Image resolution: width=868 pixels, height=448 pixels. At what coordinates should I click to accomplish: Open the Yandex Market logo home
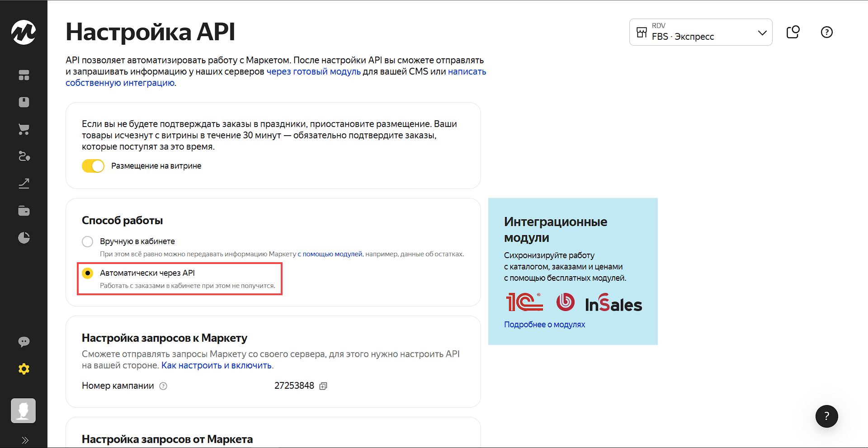(x=24, y=32)
